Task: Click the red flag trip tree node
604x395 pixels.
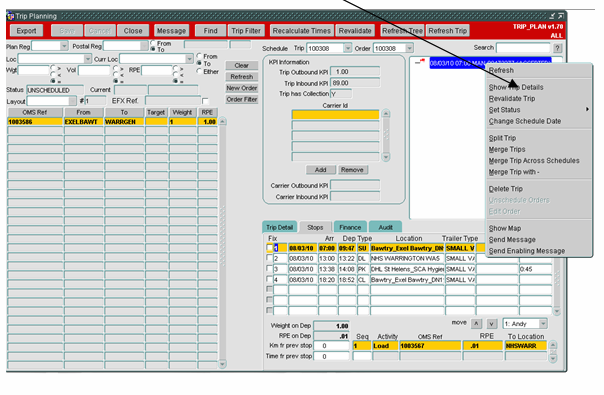Action: tap(422, 61)
